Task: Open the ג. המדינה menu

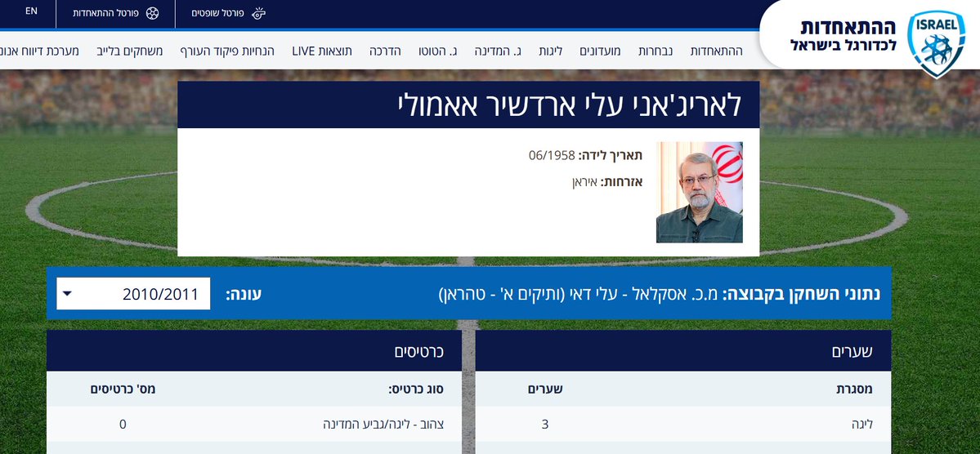Action: [498, 51]
